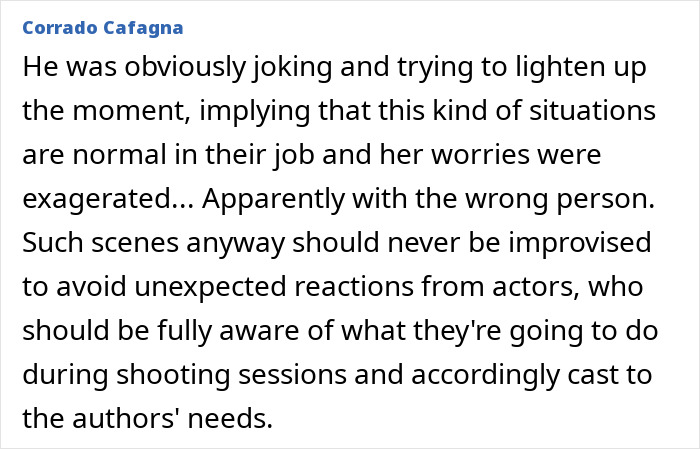Click the word "joking" in the comment
700x449 pixels.
292,67
